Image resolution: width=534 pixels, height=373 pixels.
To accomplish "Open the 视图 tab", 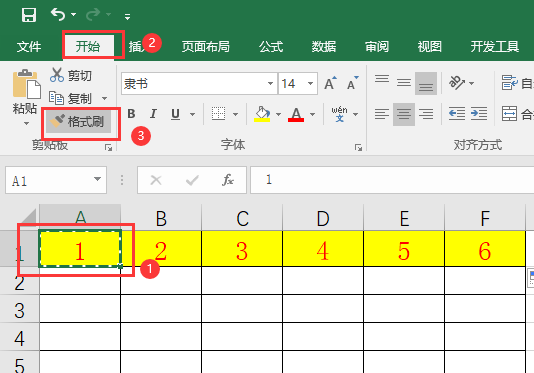I will coord(429,47).
